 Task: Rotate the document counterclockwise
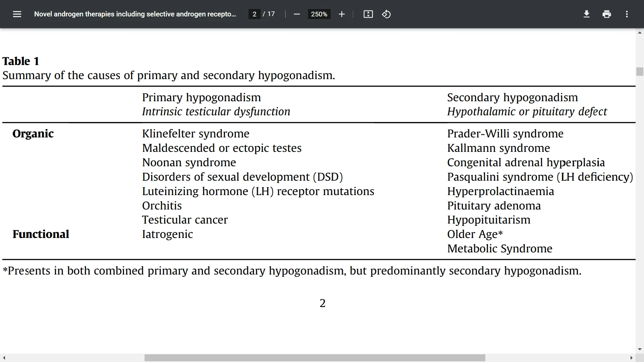[x=386, y=14]
